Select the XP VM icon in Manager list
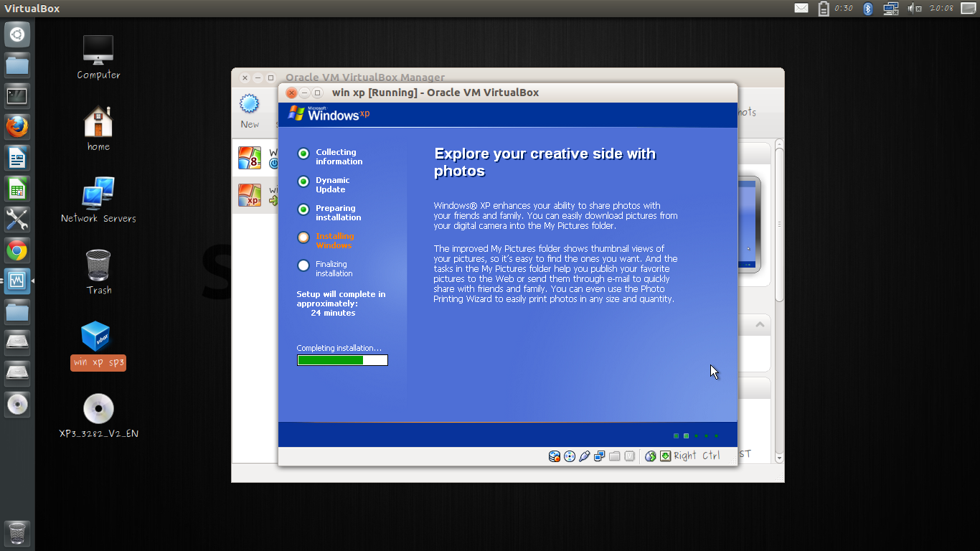Image resolution: width=980 pixels, height=551 pixels. (x=250, y=195)
